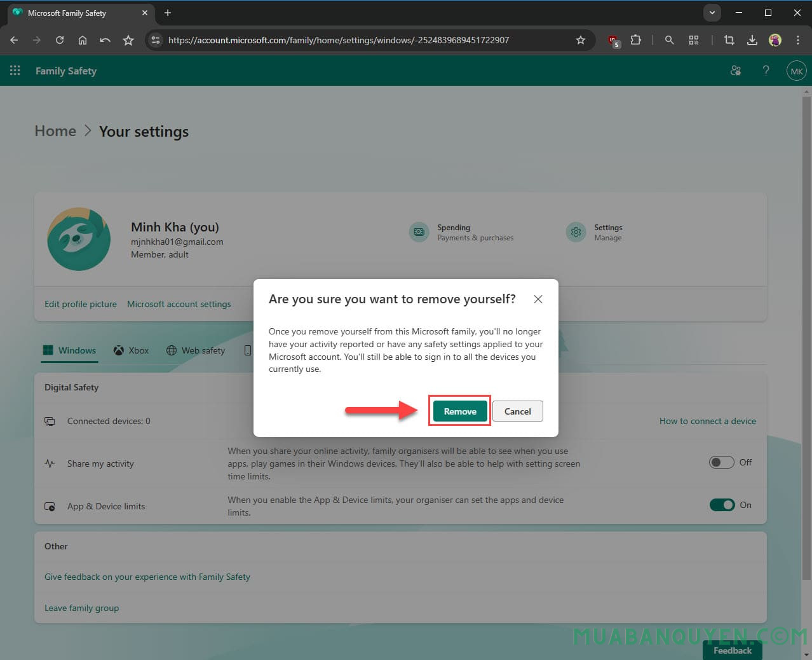
Task: Open the family members icon in header
Action: tap(736, 71)
